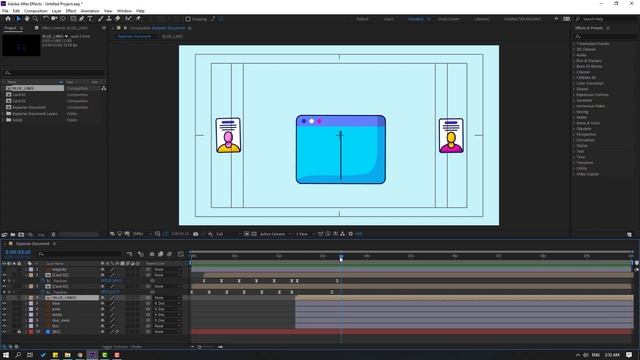
Task: Switch to Effect Controls BLUE_LINES tab
Action: point(65,28)
